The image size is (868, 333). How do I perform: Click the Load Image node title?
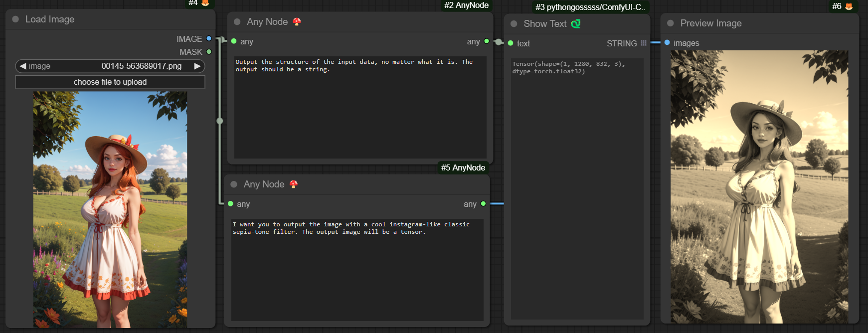point(50,19)
